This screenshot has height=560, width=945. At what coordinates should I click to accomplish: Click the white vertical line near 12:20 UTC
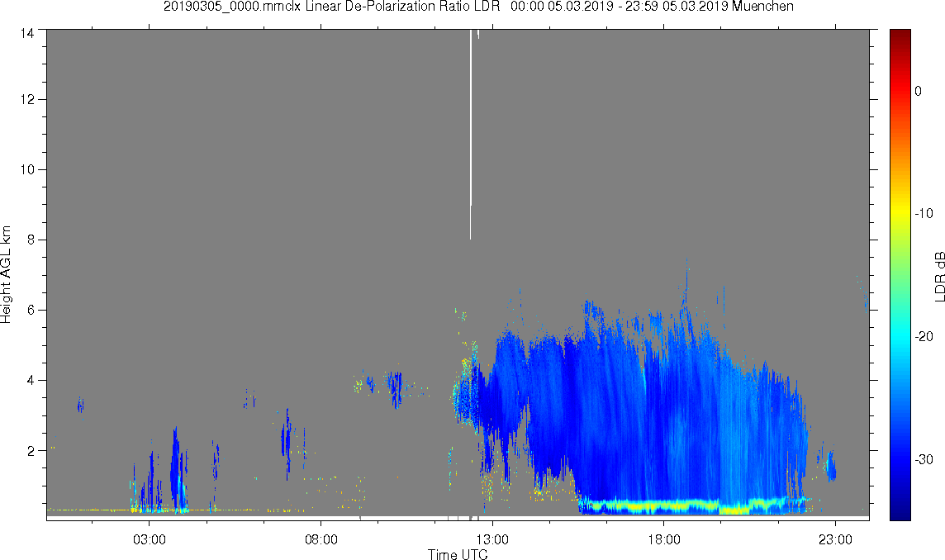pos(471,134)
